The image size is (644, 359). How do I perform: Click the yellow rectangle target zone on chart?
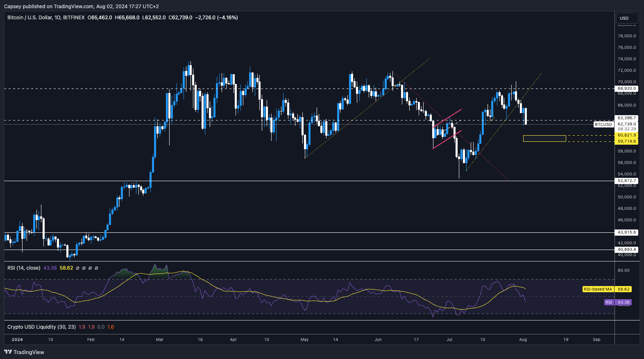544,139
